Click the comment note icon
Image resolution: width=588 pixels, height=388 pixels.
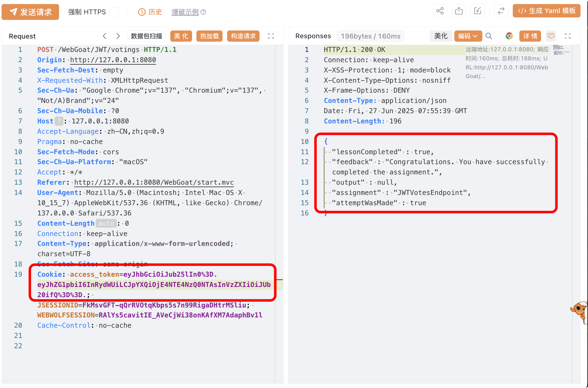[x=551, y=36]
